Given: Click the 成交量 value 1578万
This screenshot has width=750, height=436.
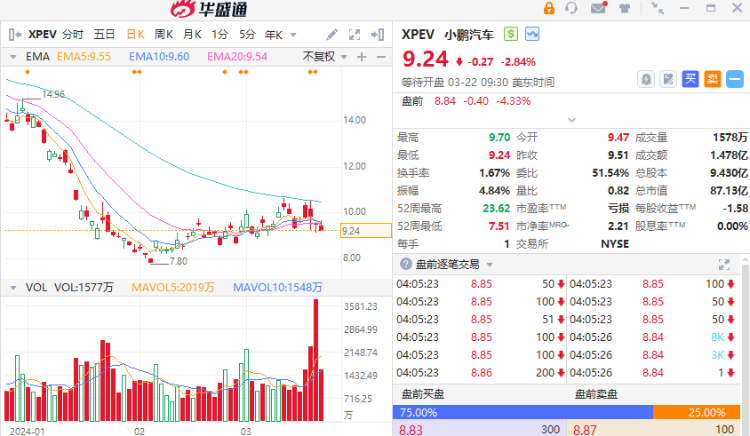Looking at the screenshot, I should (730, 138).
